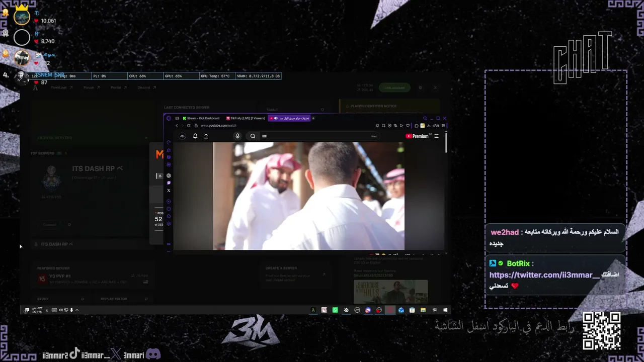The image size is (644, 362).
Task: Open the Safehouse in the Hills thumbnail
Action: [x=390, y=292]
